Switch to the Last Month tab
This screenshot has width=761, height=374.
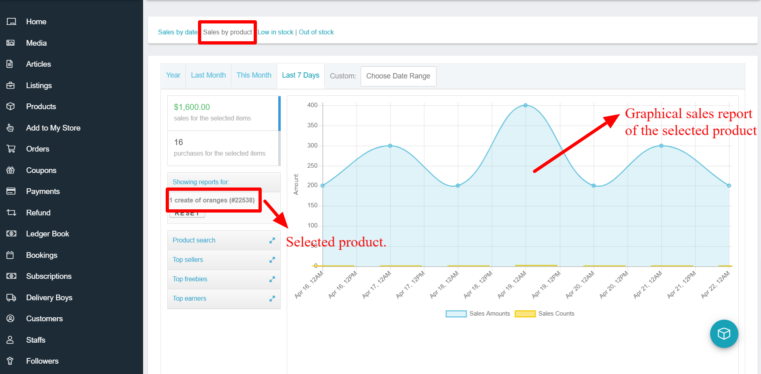pyautogui.click(x=208, y=75)
